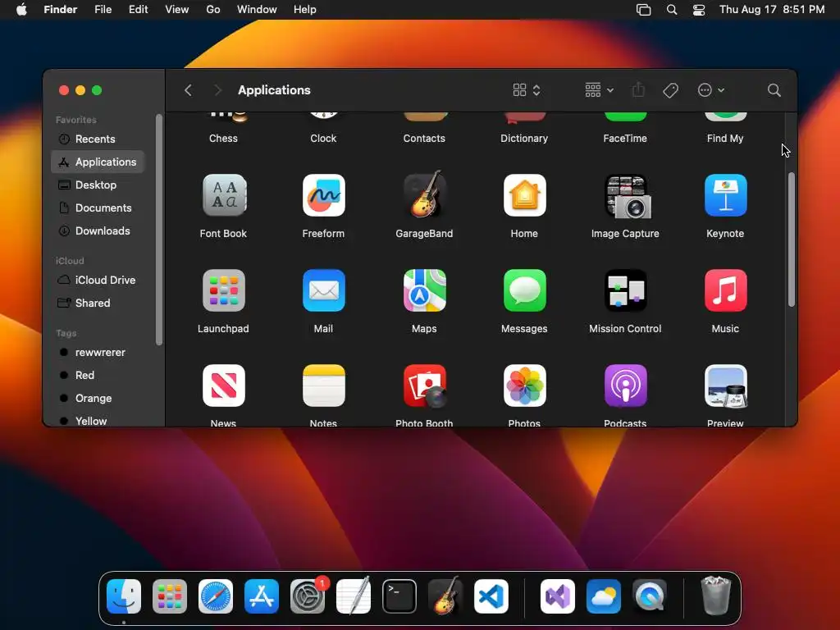Click the Spotlight search menu bar icon
This screenshot has width=840, height=630.
[672, 10]
